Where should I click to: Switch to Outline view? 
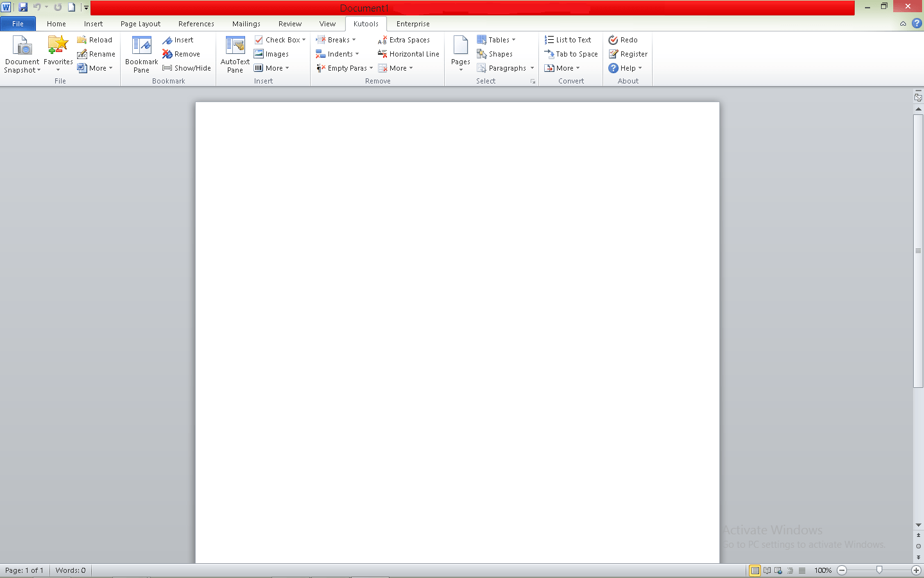click(x=790, y=570)
